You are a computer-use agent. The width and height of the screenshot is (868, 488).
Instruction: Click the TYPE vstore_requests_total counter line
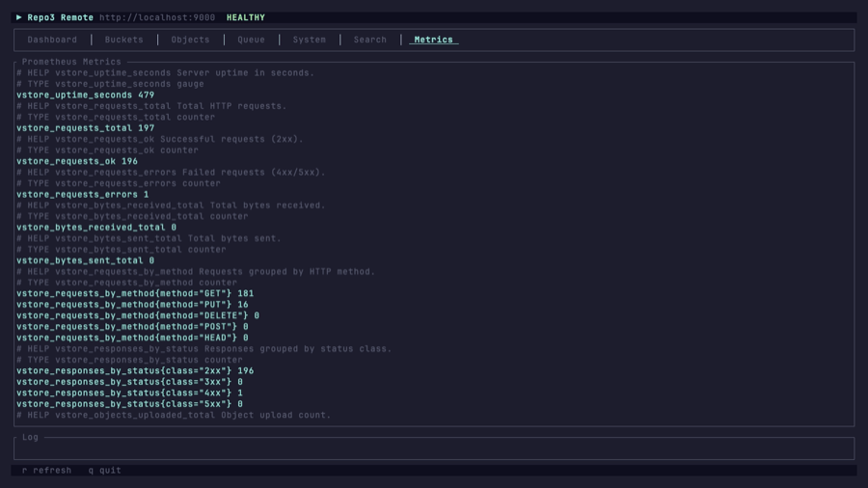pyautogui.click(x=116, y=118)
